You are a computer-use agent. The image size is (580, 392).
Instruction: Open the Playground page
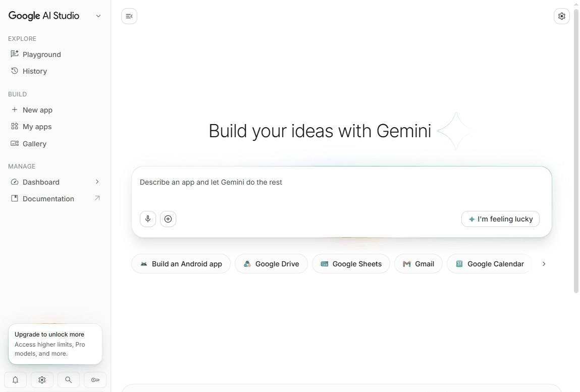pyautogui.click(x=55, y=54)
